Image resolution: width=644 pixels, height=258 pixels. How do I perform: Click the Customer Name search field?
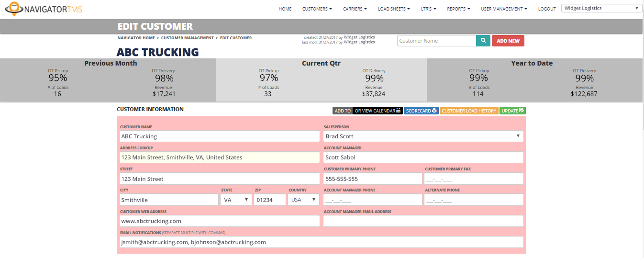point(436,41)
